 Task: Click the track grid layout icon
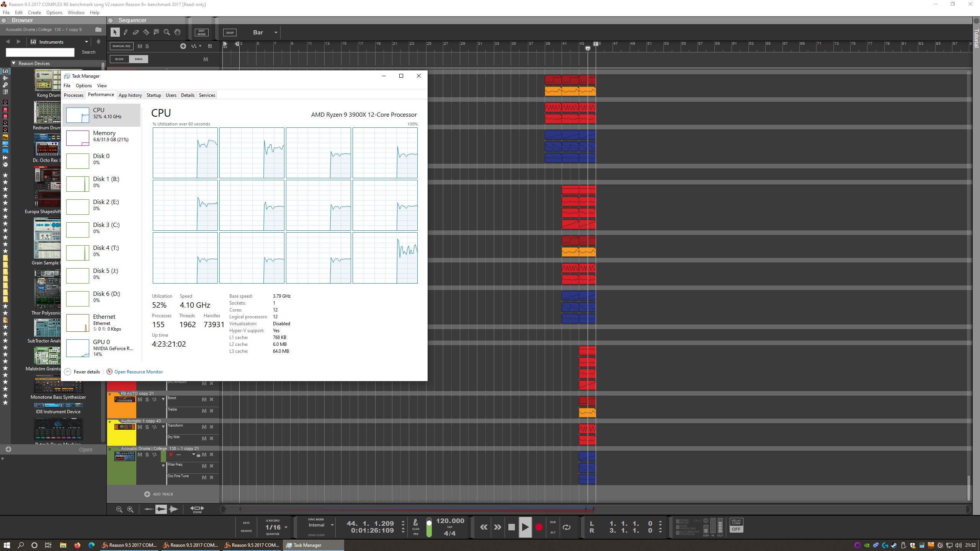[210, 46]
